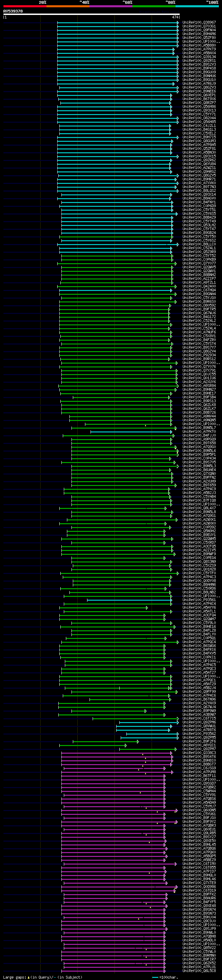The height and width of the screenshot is (980, 222).
Task: Select hit label UniRef100_B9S2V3
Action: (x=199, y=64)
